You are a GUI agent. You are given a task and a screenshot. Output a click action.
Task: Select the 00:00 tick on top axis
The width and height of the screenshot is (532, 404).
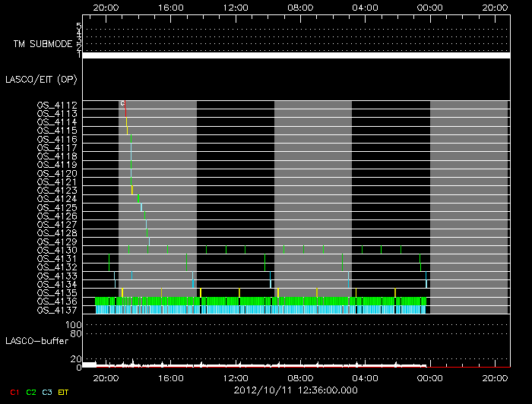point(430,6)
